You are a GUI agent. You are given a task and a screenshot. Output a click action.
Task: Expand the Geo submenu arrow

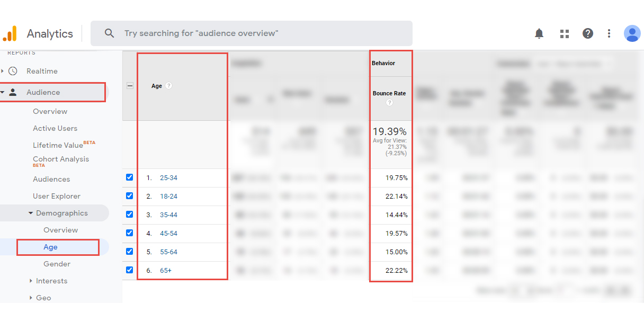pos(31,298)
